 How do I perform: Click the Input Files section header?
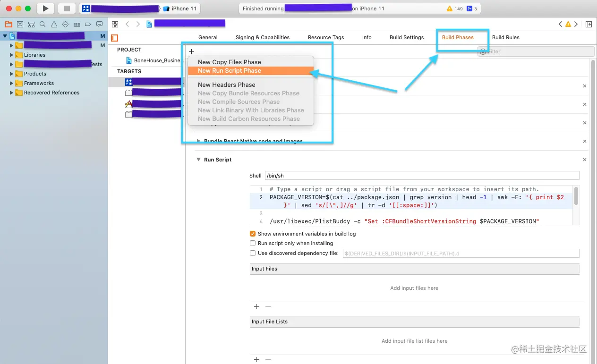415,269
